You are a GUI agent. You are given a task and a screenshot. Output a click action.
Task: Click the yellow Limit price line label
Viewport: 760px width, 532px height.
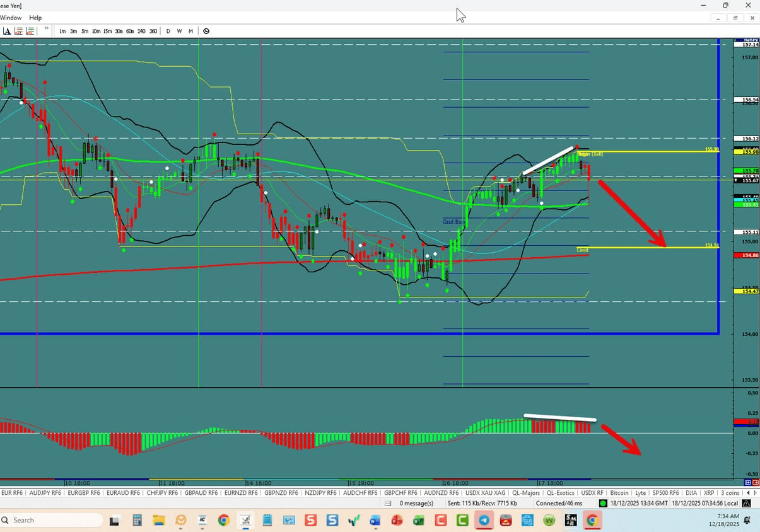[582, 250]
